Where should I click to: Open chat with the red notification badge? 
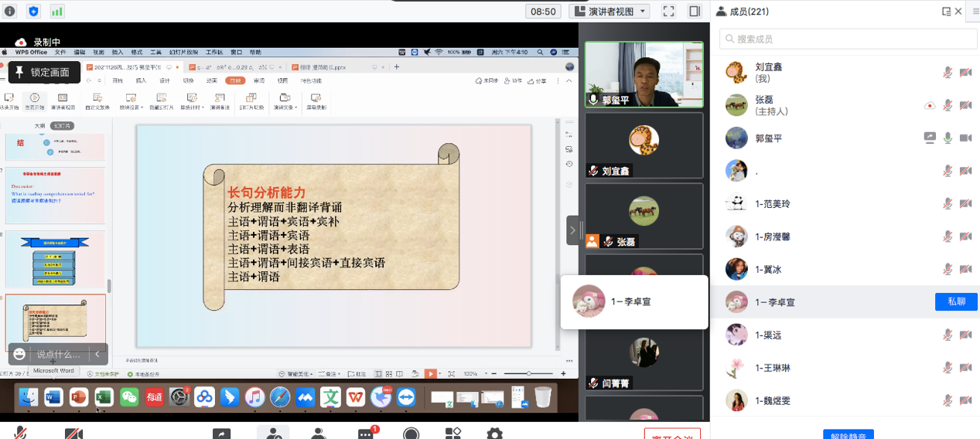[365, 434]
